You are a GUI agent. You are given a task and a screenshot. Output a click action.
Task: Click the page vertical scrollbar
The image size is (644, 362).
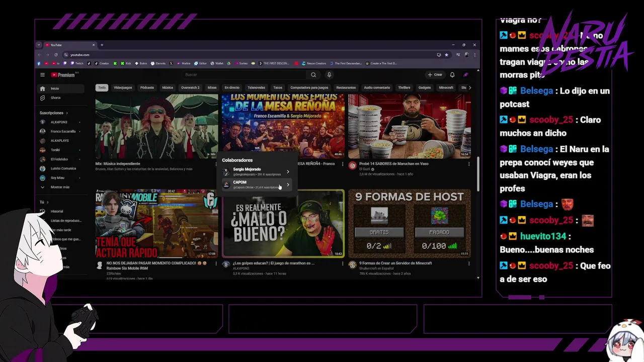pos(478,173)
